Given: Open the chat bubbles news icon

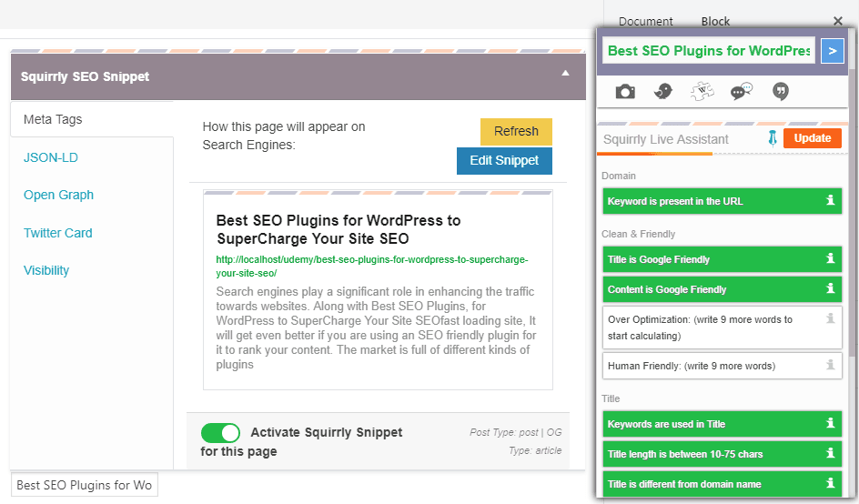Looking at the screenshot, I should 742,91.
